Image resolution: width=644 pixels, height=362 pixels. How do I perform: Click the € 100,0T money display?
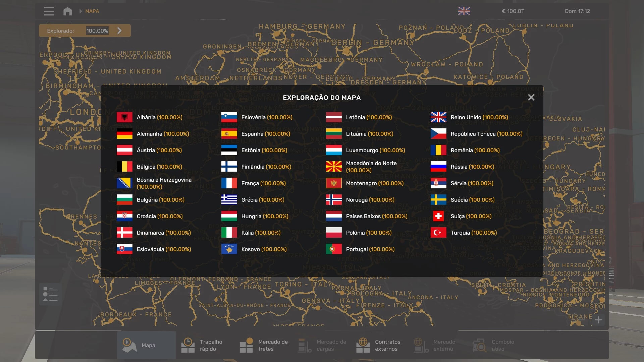pyautogui.click(x=513, y=11)
